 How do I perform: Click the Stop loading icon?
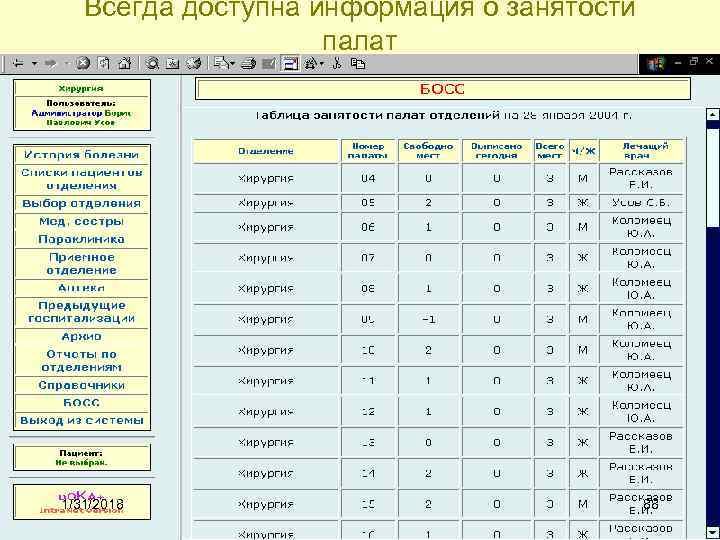click(x=83, y=63)
